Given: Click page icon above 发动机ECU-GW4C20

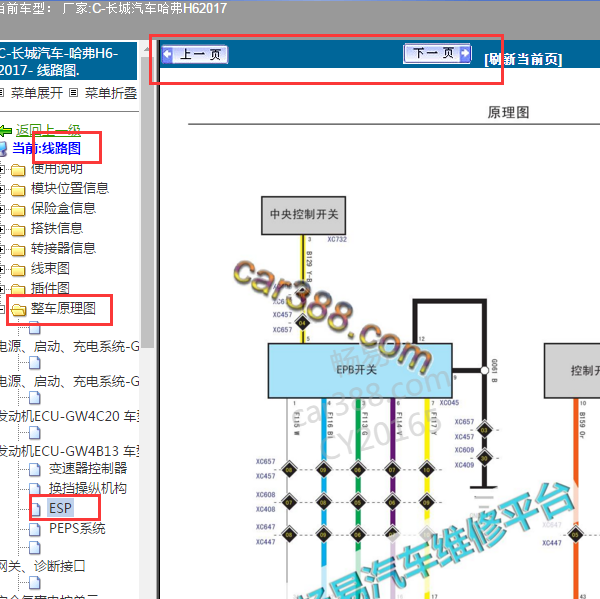Looking at the screenshot, I should (35, 398).
